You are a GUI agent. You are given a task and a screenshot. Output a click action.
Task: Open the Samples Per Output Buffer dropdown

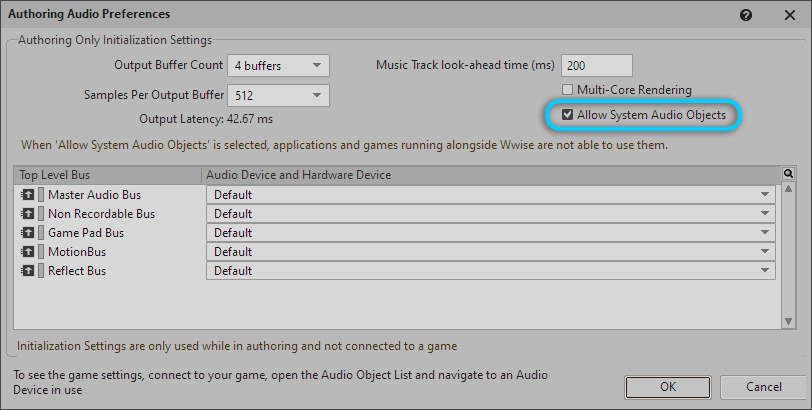coord(278,96)
